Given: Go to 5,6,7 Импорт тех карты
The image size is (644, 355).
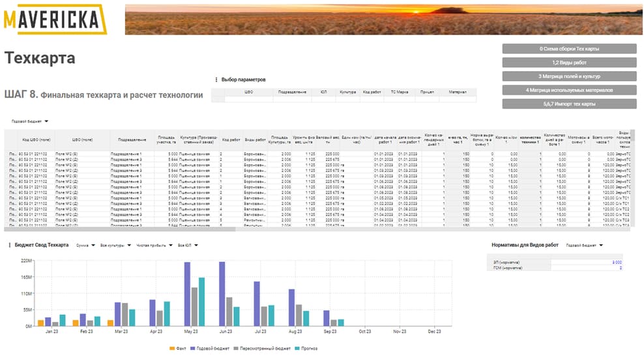Looking at the screenshot, I should [x=569, y=104].
